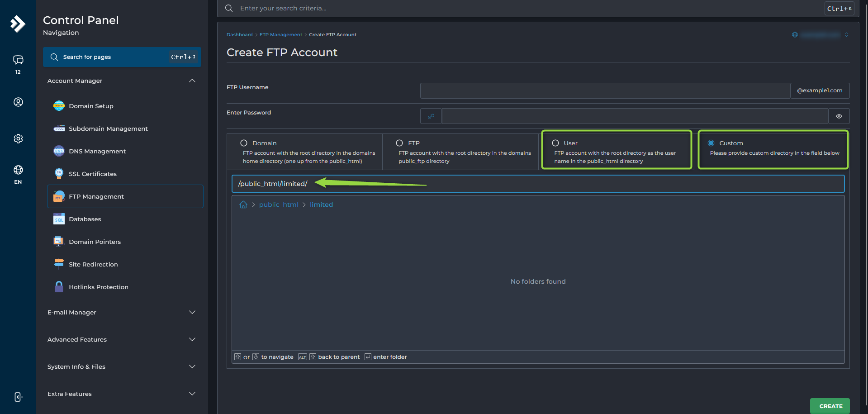Click the Search for pages field
Screen dimensions: 868x414
click(122, 57)
